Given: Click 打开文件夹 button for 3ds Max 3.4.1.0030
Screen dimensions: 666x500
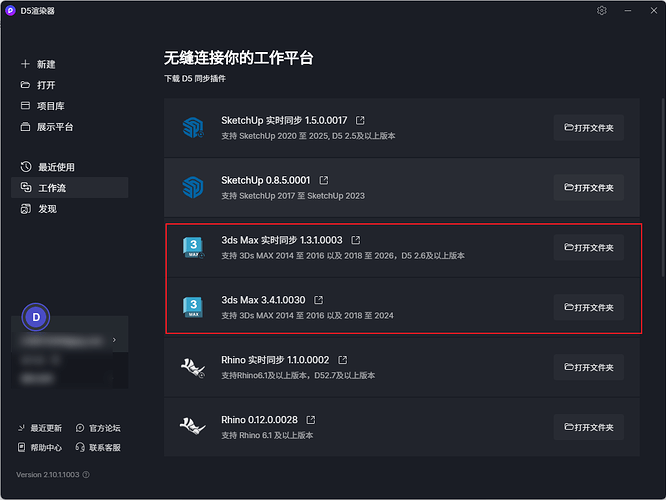Looking at the screenshot, I should 589,307.
